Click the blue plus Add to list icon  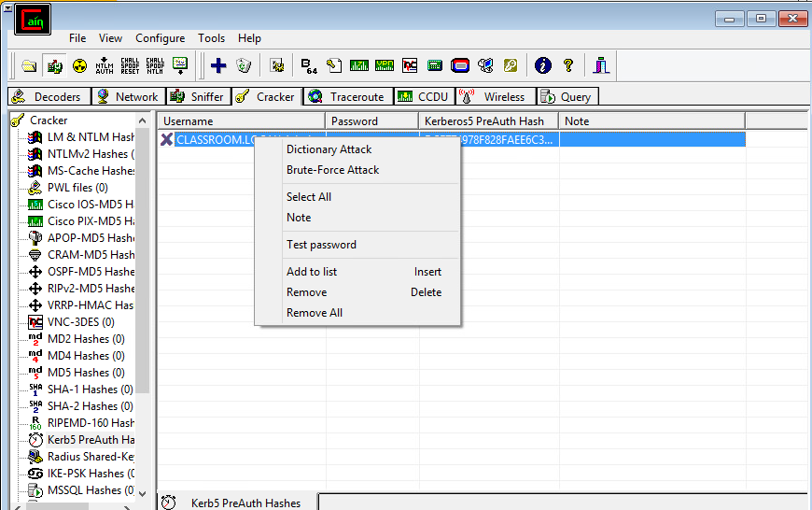coord(218,65)
